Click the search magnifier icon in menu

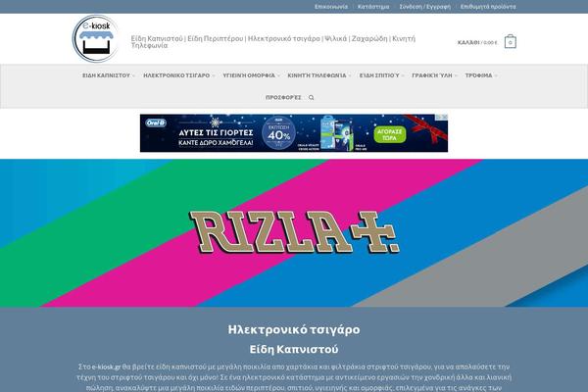[312, 98]
